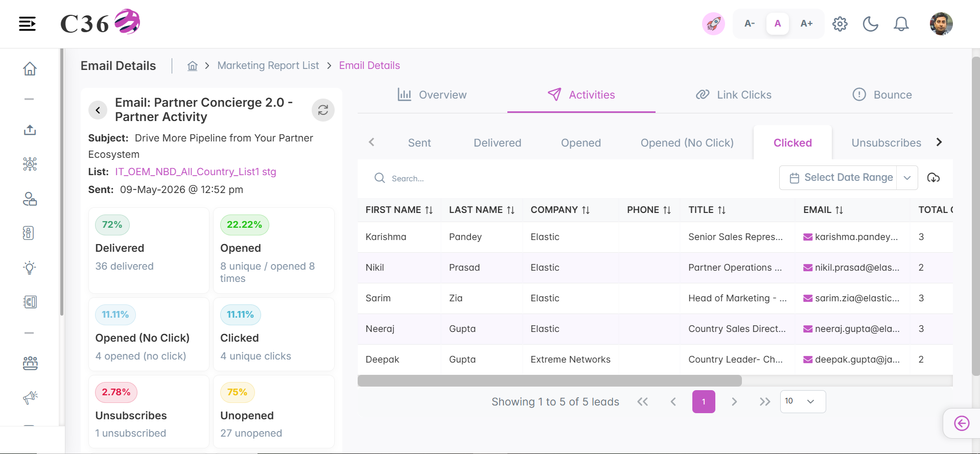Open the home icon in sidebar

tap(30, 68)
